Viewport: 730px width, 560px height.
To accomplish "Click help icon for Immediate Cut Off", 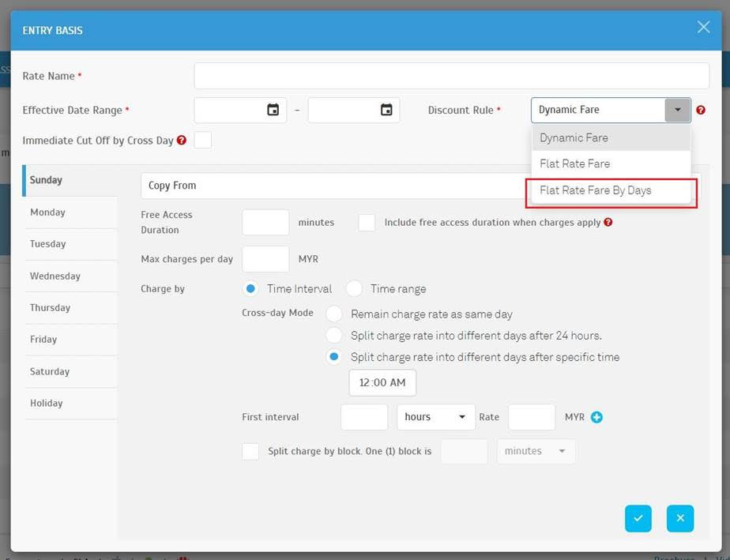I will (x=182, y=141).
